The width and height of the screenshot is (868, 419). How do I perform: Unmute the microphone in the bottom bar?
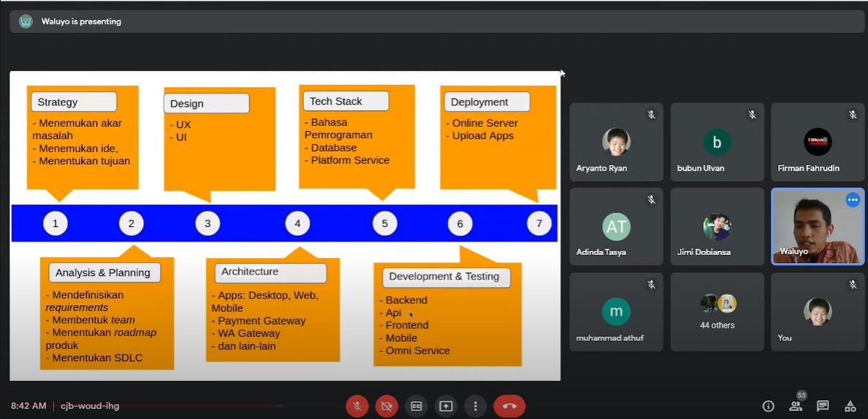pyautogui.click(x=357, y=406)
